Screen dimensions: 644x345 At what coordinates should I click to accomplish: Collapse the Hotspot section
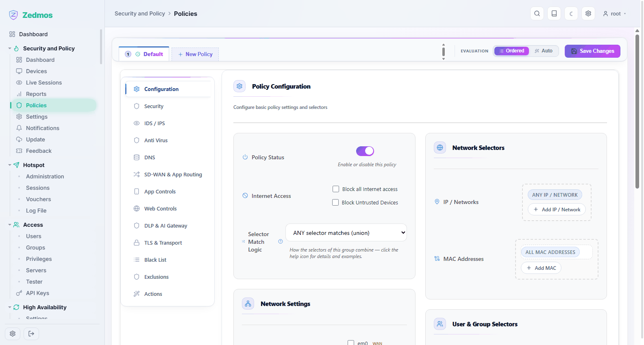point(10,165)
